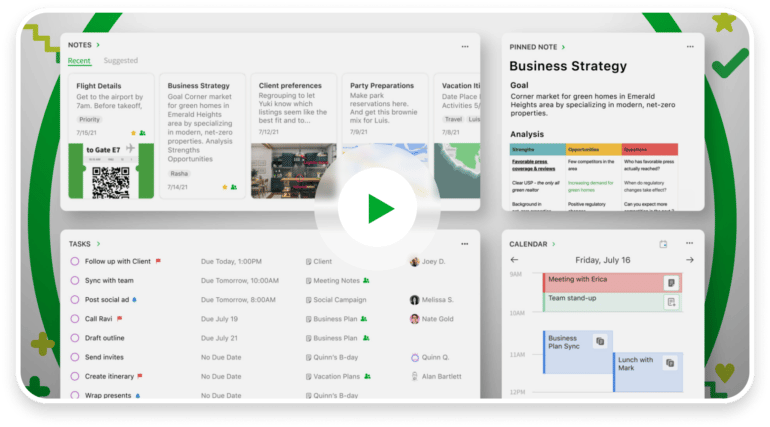Open the Calendar widget three-dot menu
The image size is (770, 427).
[x=688, y=244]
